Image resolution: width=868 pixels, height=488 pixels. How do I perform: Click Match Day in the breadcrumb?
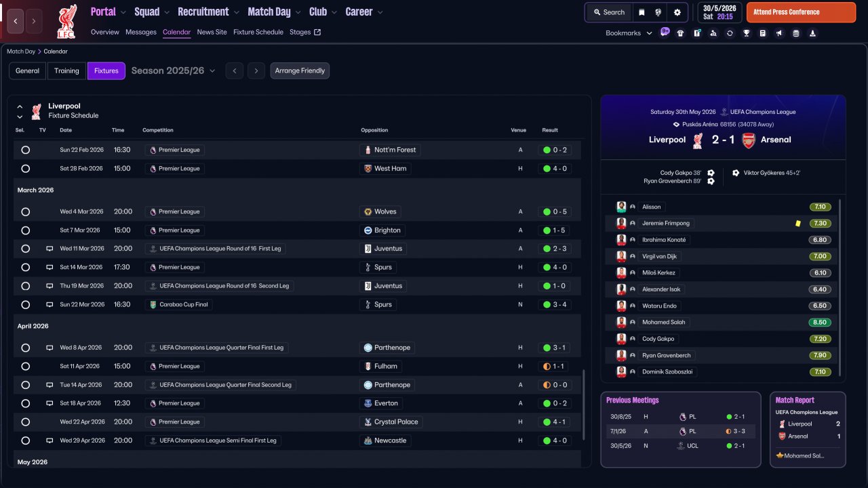point(21,52)
